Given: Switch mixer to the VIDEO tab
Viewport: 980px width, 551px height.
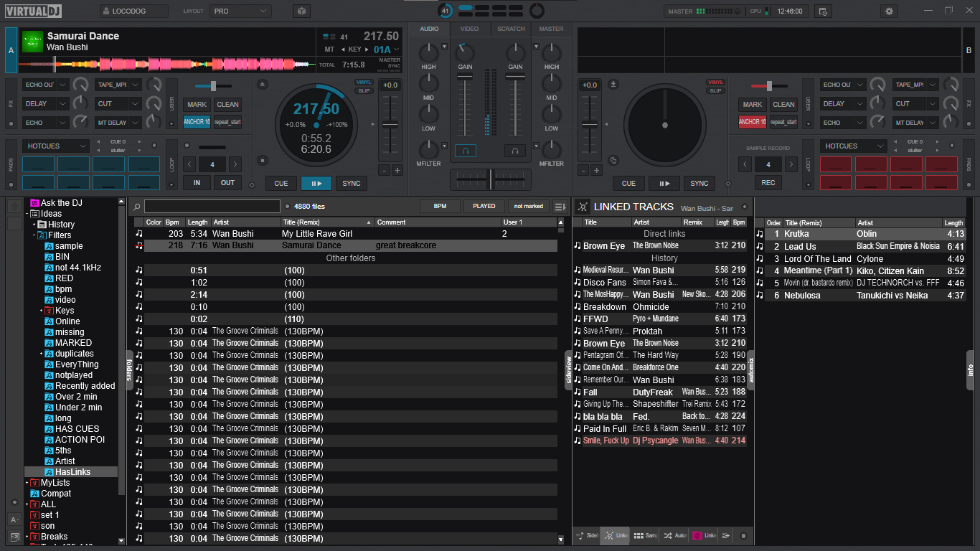Looking at the screenshot, I should point(470,29).
